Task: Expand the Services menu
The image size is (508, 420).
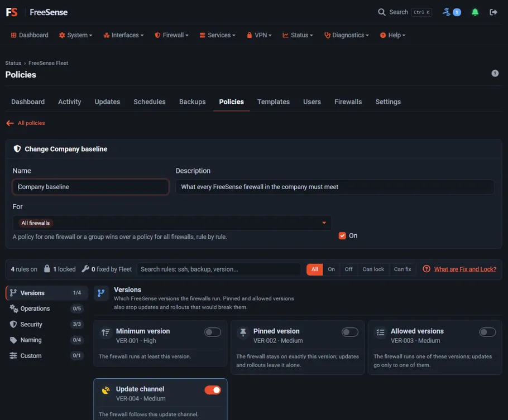Action: (x=217, y=35)
